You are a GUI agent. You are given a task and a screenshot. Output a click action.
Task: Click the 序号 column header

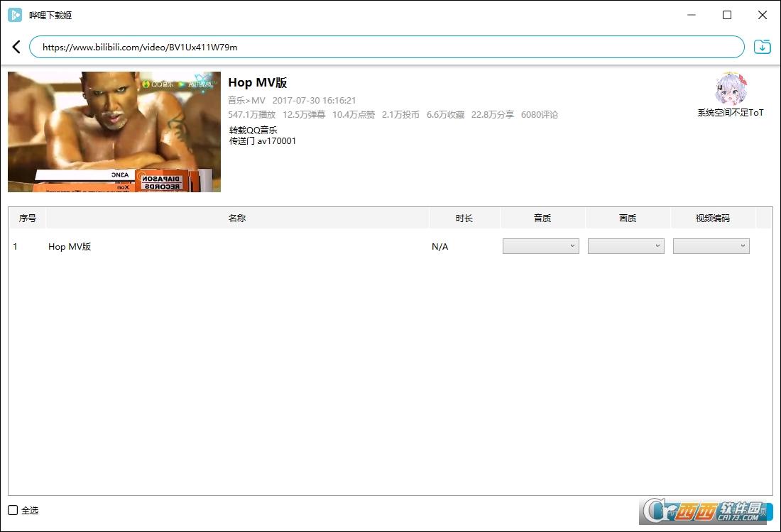(x=28, y=218)
